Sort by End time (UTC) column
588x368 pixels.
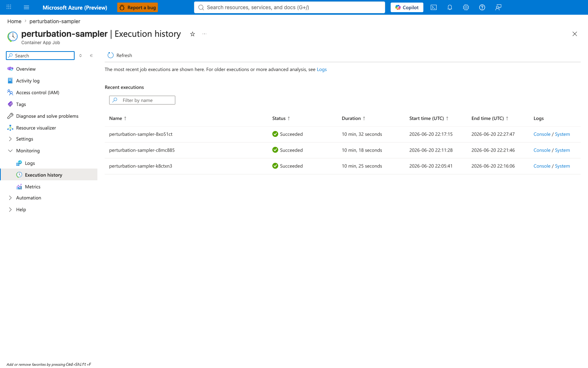490,118
